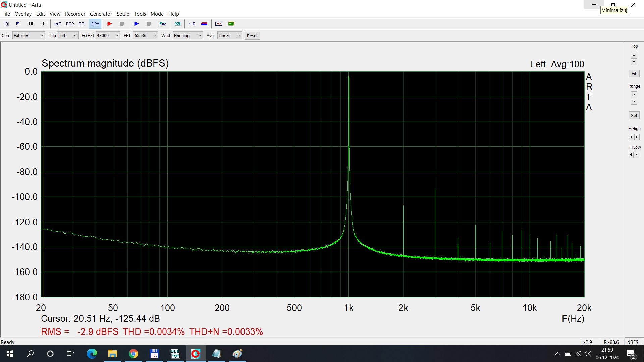Image resolution: width=644 pixels, height=362 pixels.
Task: Click the FrHigh left arrow
Action: coord(631,137)
